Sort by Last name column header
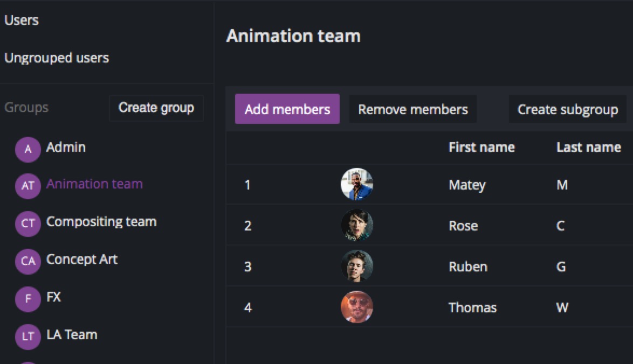The height and width of the screenshot is (364, 633). 589,148
